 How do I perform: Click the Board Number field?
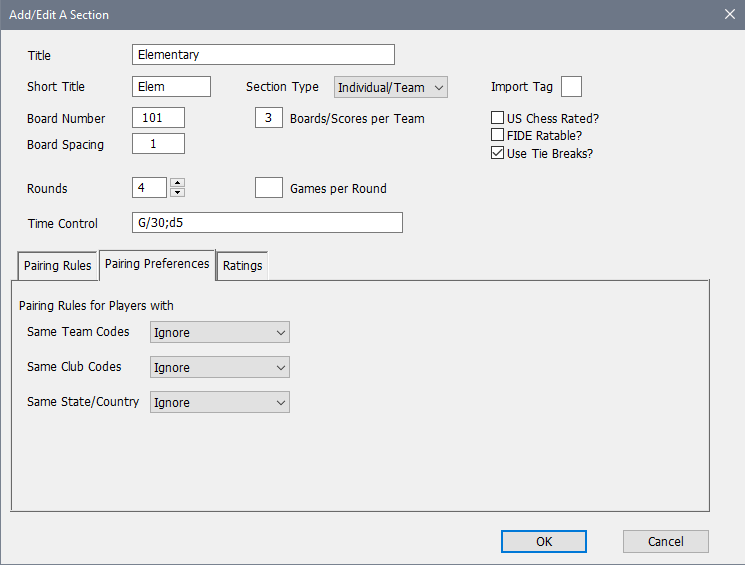pyautogui.click(x=158, y=118)
